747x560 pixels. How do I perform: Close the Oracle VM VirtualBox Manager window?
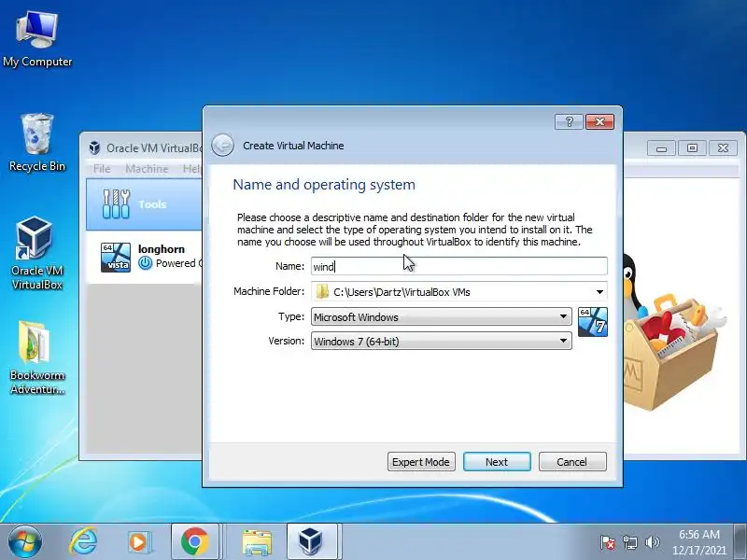coord(723,148)
